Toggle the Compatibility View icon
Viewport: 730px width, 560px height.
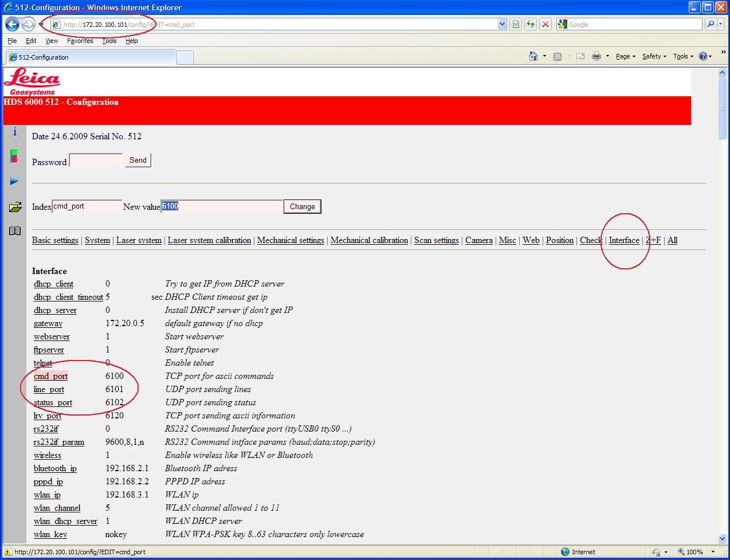(516, 24)
